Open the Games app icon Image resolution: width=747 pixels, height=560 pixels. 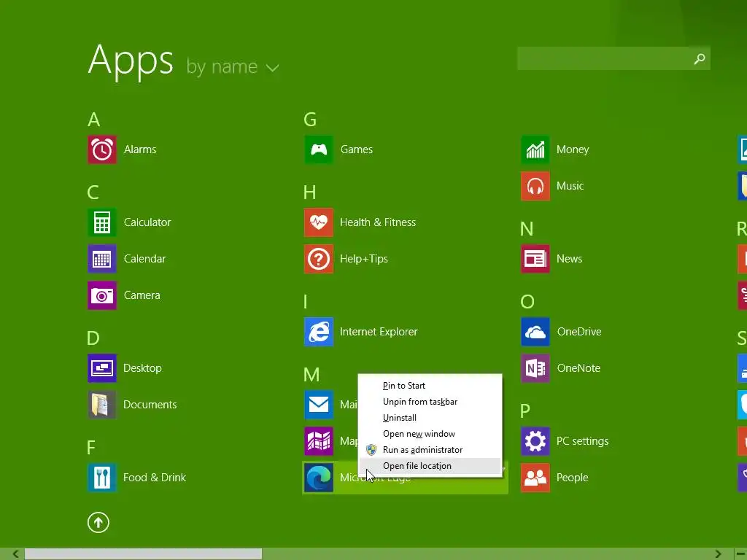(319, 149)
